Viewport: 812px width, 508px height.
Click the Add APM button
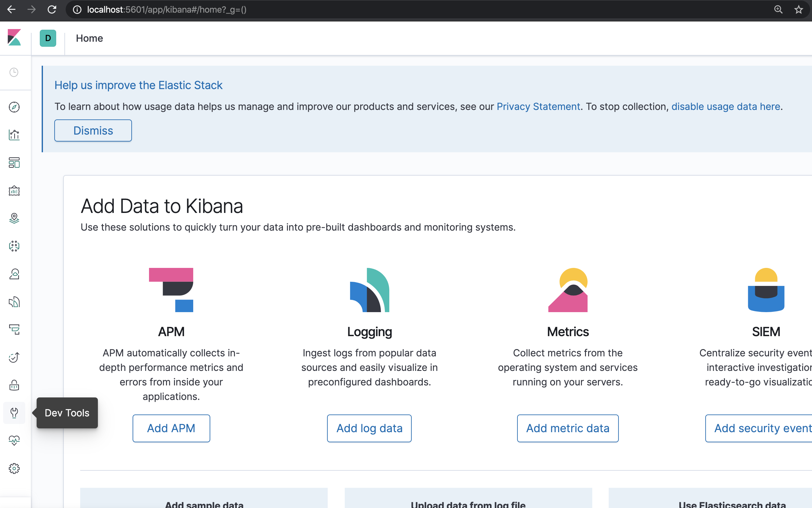pos(171,428)
